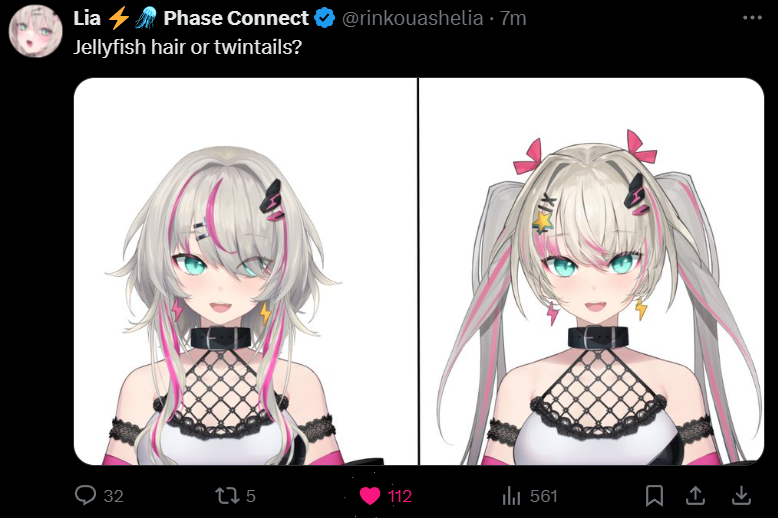The height and width of the screenshot is (518, 778).
Task: Click the 112 likes count
Action: coord(400,496)
